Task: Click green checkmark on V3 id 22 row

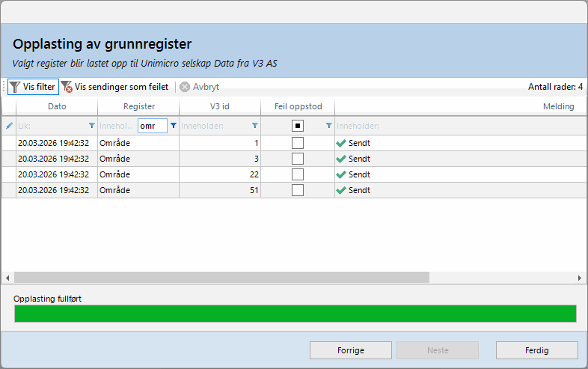Action: point(341,174)
